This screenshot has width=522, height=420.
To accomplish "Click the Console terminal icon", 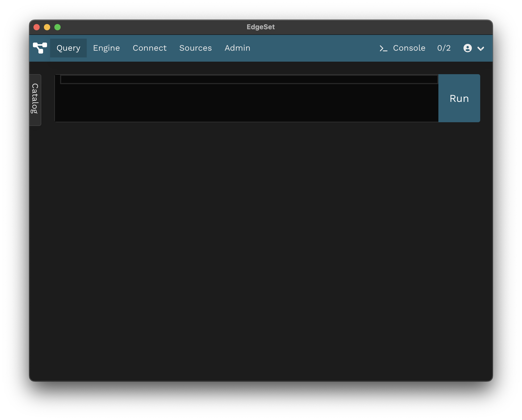I will (x=383, y=48).
